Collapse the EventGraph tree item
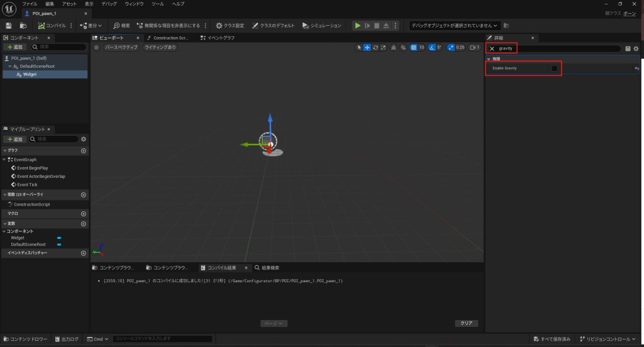This screenshot has height=347, width=644. [6, 160]
